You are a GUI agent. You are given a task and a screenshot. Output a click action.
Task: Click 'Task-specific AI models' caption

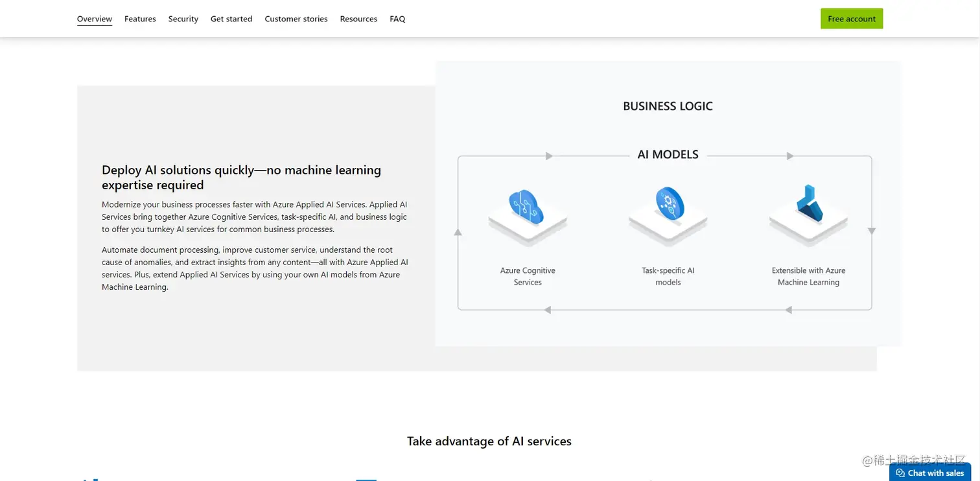pyautogui.click(x=668, y=276)
